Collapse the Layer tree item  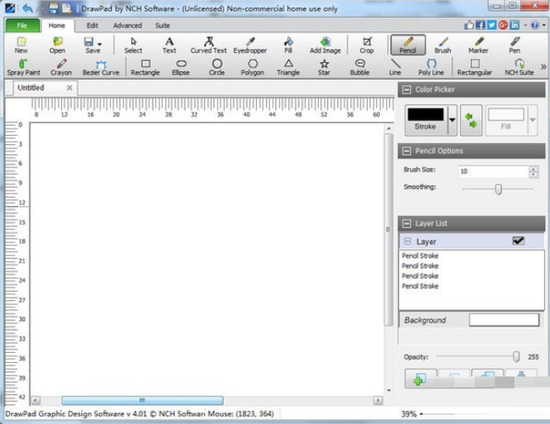pos(407,241)
